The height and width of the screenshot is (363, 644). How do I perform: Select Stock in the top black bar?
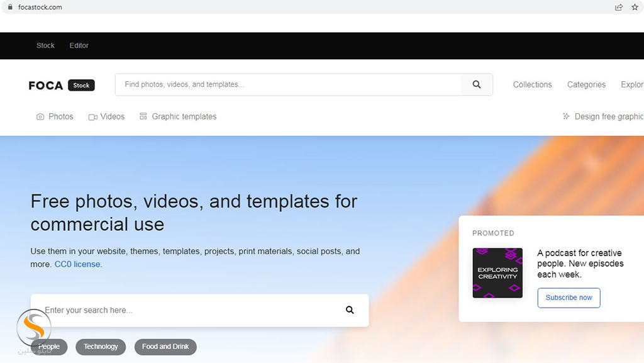pyautogui.click(x=45, y=45)
